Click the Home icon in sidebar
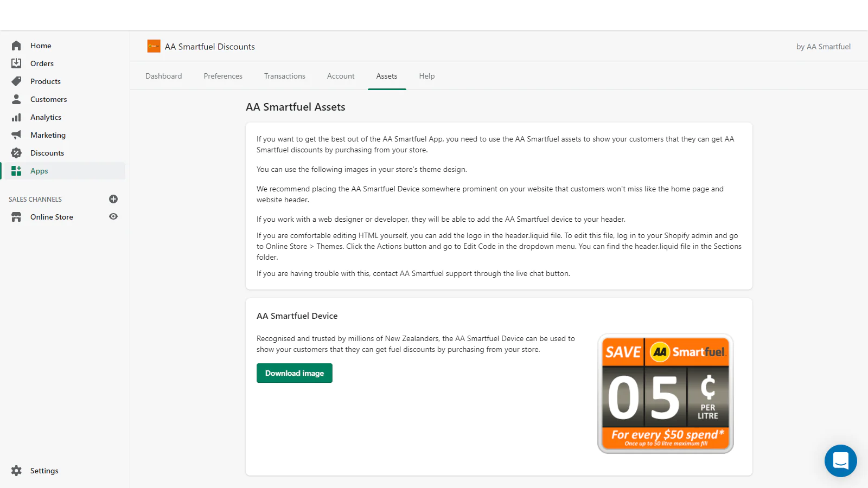868x488 pixels. [x=16, y=46]
